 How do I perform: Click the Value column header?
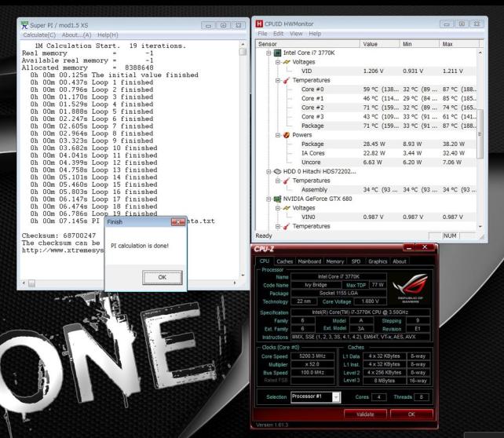[380, 44]
